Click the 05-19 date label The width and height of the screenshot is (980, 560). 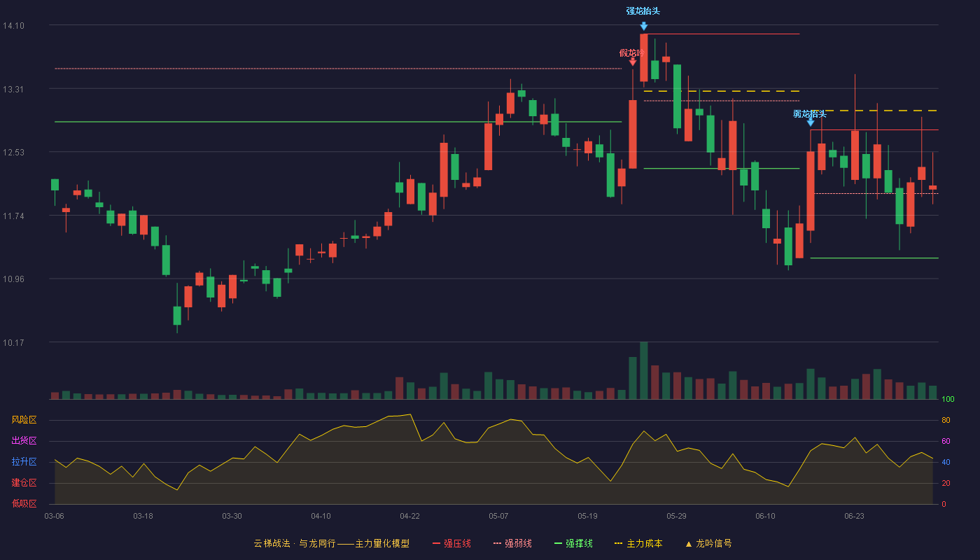click(x=587, y=516)
